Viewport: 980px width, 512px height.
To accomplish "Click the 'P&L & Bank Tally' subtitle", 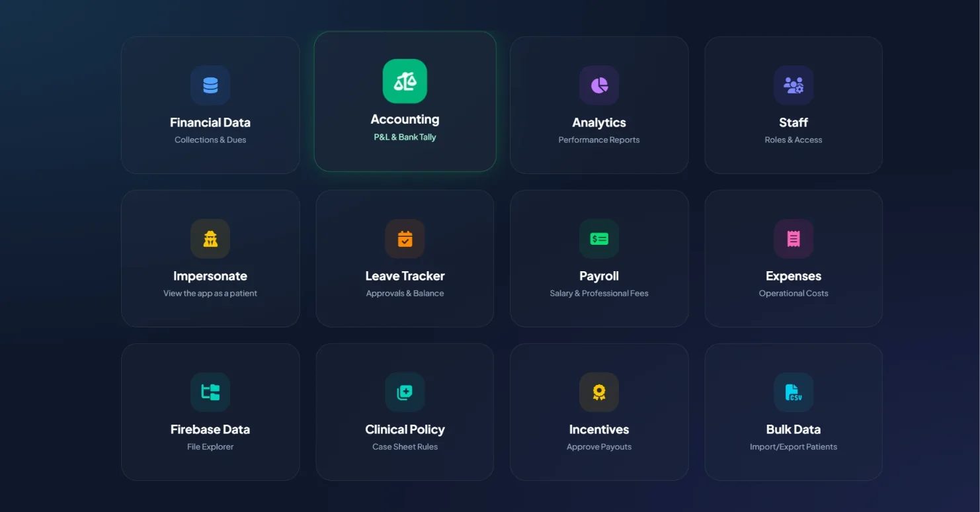I will (405, 137).
